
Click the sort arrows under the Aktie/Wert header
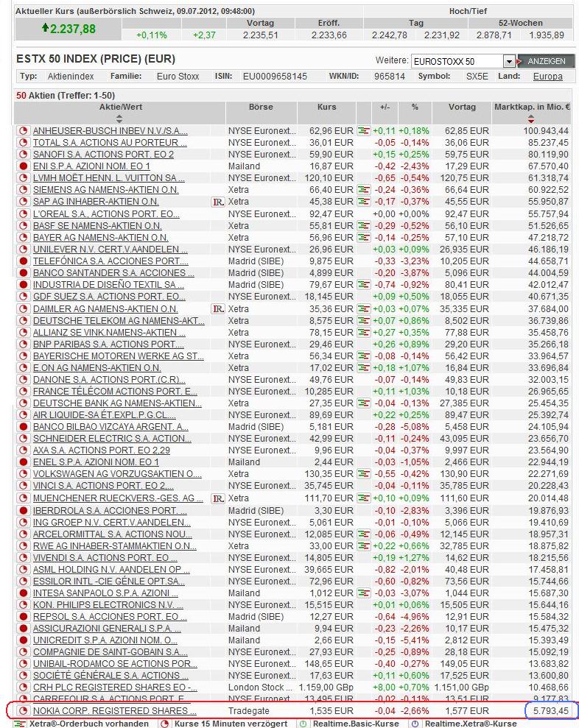point(119,119)
